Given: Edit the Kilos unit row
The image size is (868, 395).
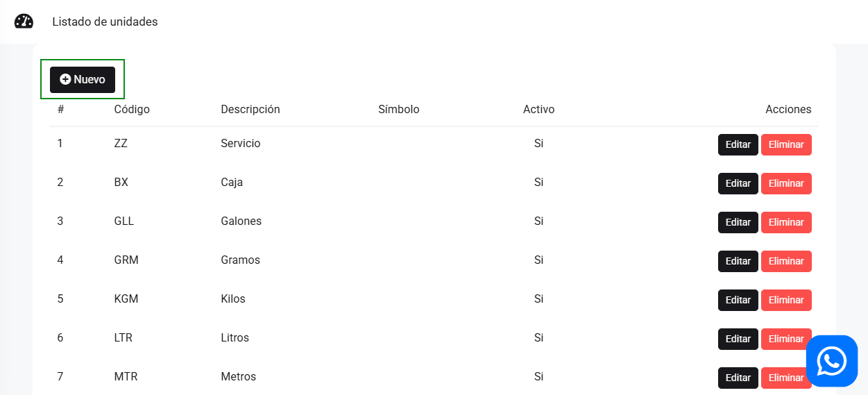Looking at the screenshot, I should pos(738,301).
